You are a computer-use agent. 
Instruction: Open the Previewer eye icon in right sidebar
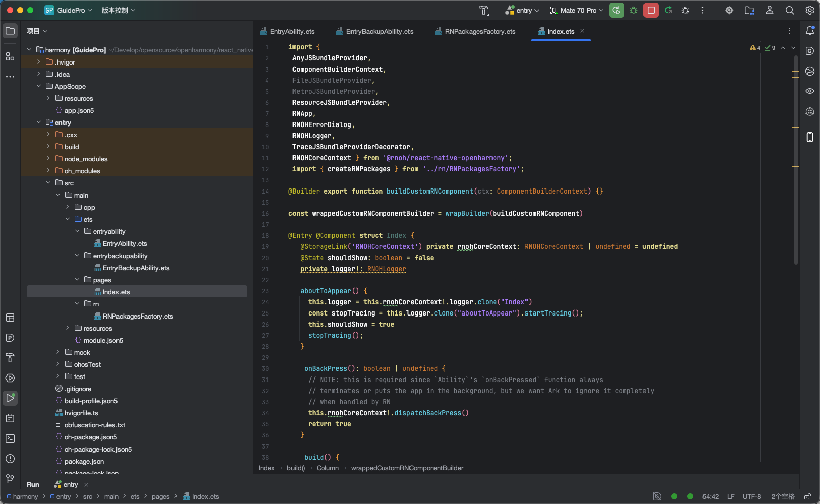point(810,91)
